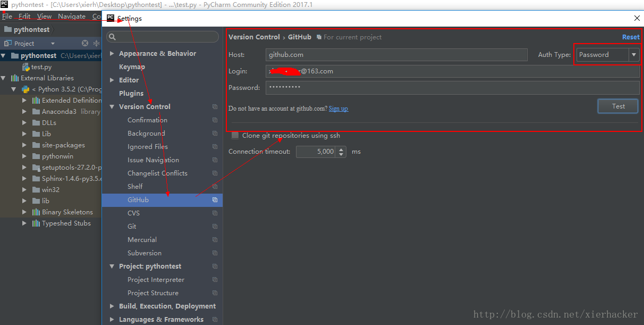
Task: Click project-level icon beside Issue Navigation
Action: tap(215, 160)
